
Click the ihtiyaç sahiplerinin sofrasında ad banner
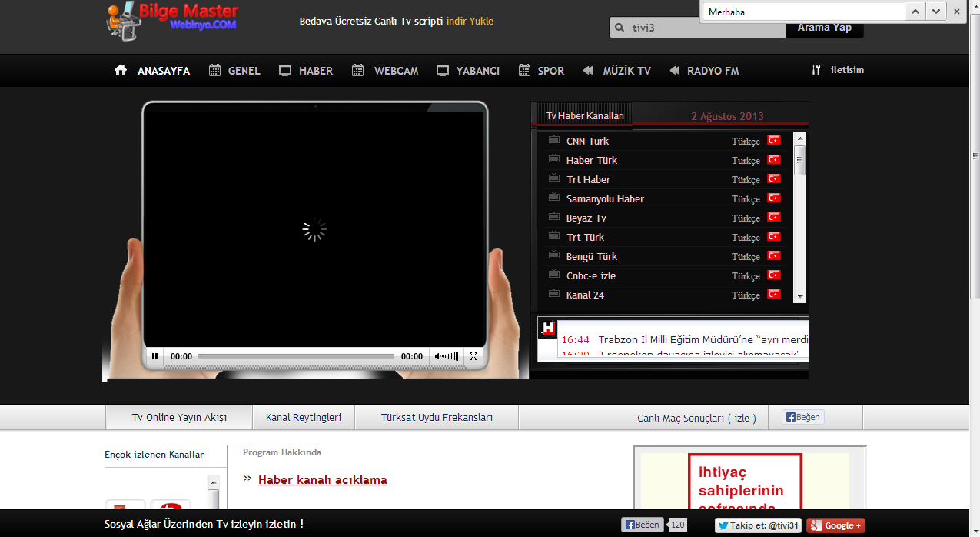click(x=745, y=482)
